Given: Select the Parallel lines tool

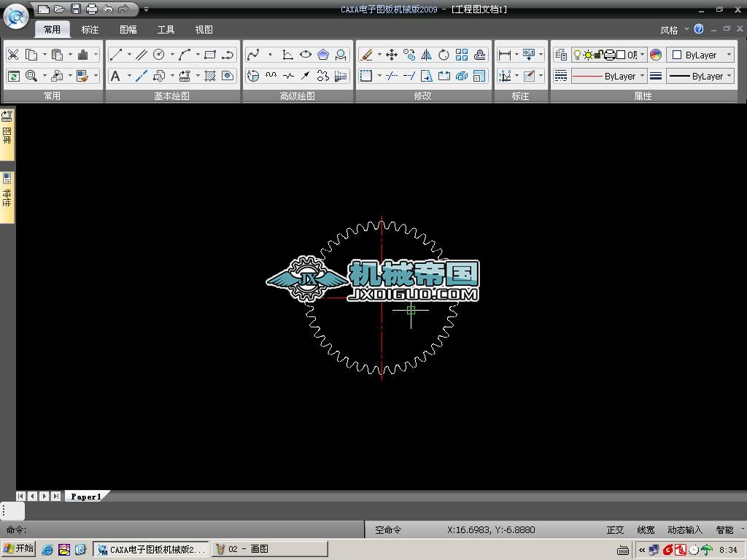Looking at the screenshot, I should (x=142, y=55).
